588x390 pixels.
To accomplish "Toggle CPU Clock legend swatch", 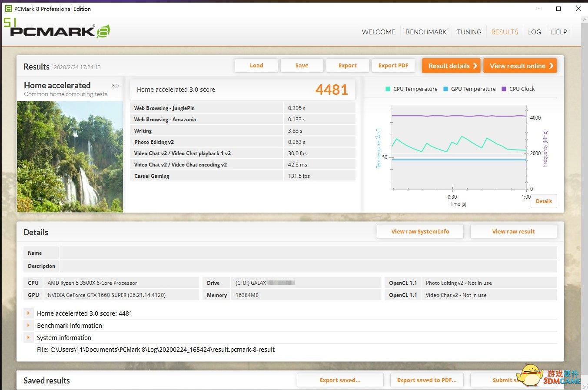I will click(x=504, y=89).
